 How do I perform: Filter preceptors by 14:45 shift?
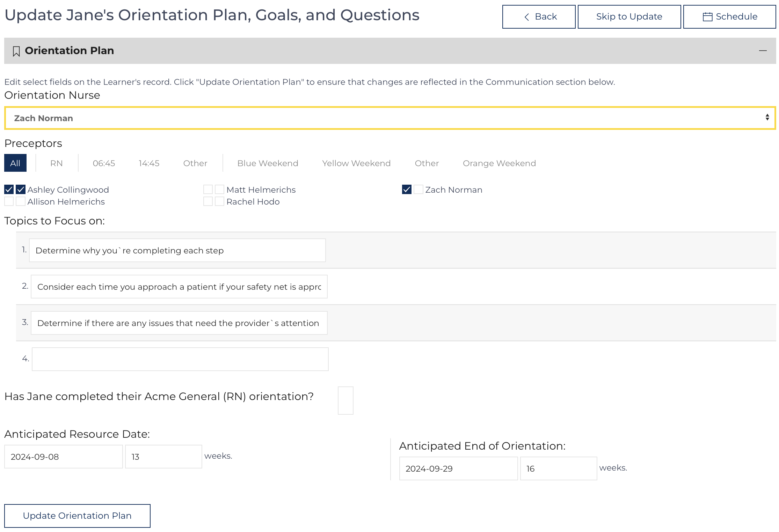pyautogui.click(x=149, y=163)
